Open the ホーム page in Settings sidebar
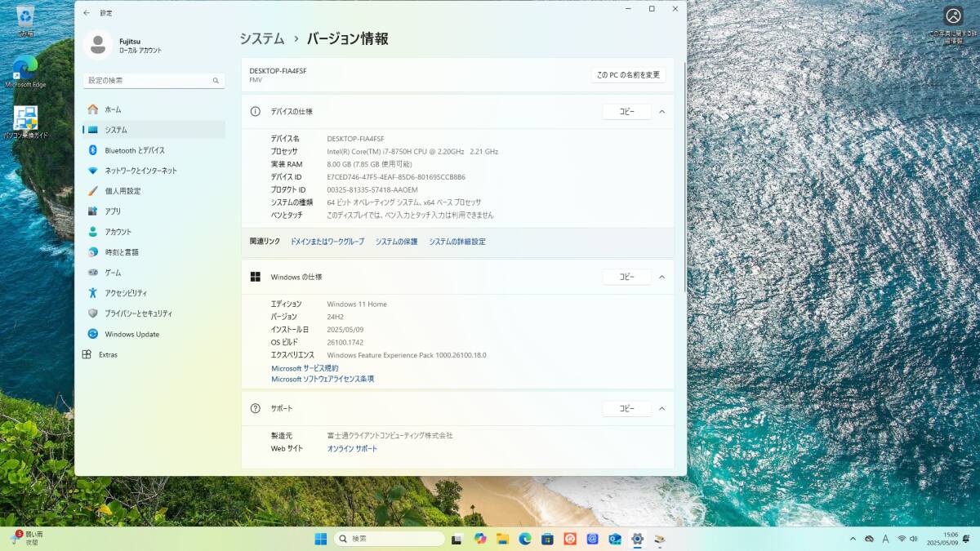The image size is (980, 551). pyautogui.click(x=154, y=109)
